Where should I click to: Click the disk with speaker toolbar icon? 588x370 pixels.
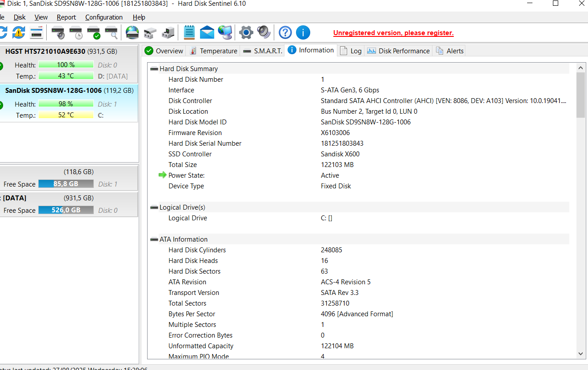pos(58,32)
